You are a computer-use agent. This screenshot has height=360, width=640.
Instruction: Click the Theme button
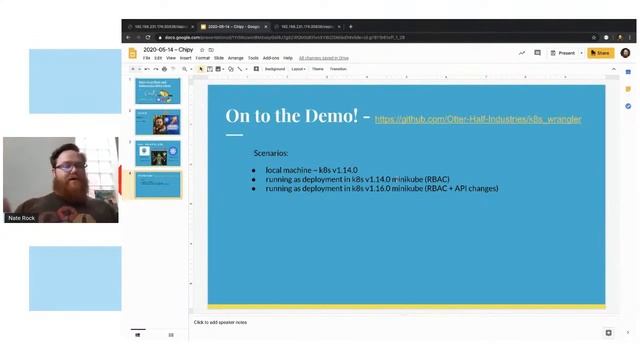click(318, 69)
